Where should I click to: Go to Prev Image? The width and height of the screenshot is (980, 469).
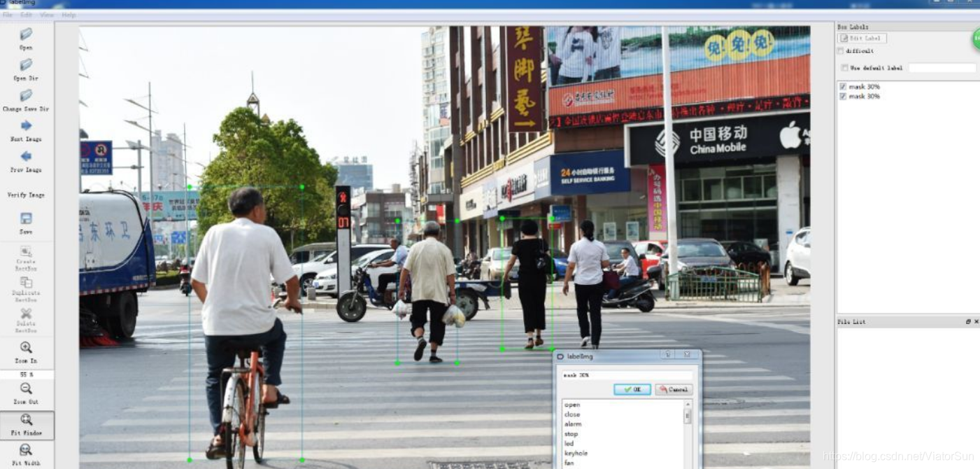click(x=26, y=160)
